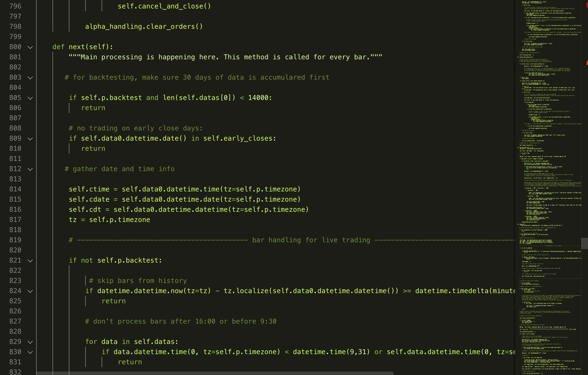Click line number 798 in the gutter
The image size is (588, 375).
[15, 27]
